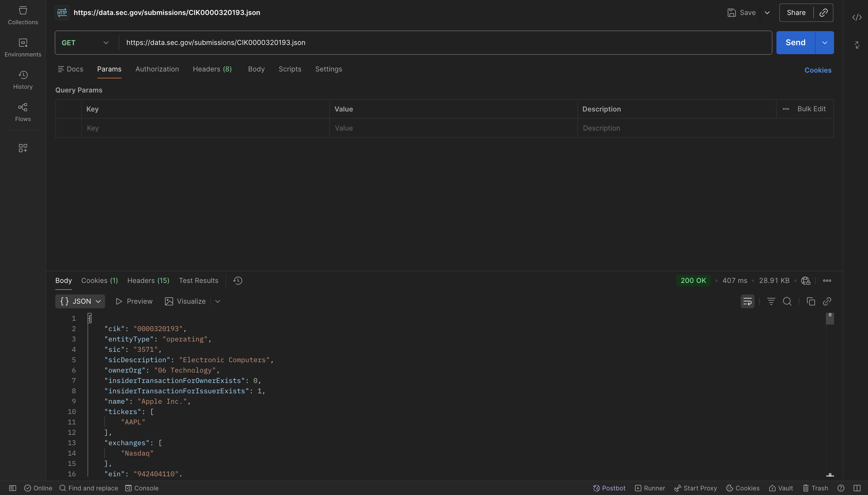Expand the Visualize options chevron
The height and width of the screenshot is (495, 868).
[218, 301]
